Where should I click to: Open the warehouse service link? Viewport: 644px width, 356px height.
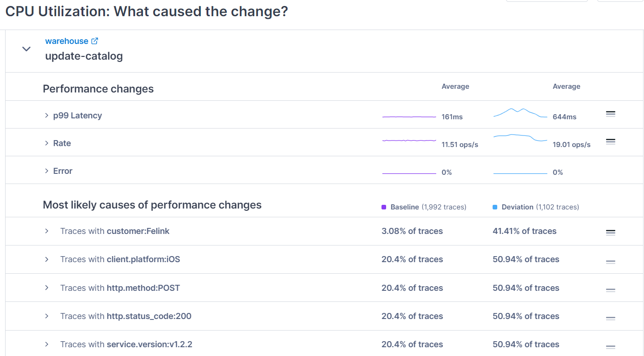67,41
